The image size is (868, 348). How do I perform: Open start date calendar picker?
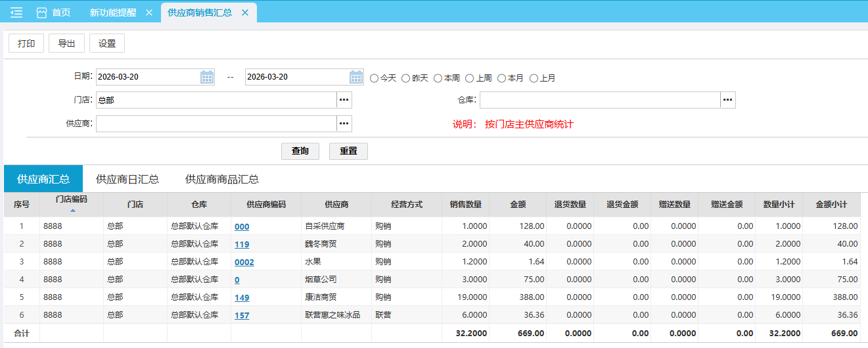207,77
